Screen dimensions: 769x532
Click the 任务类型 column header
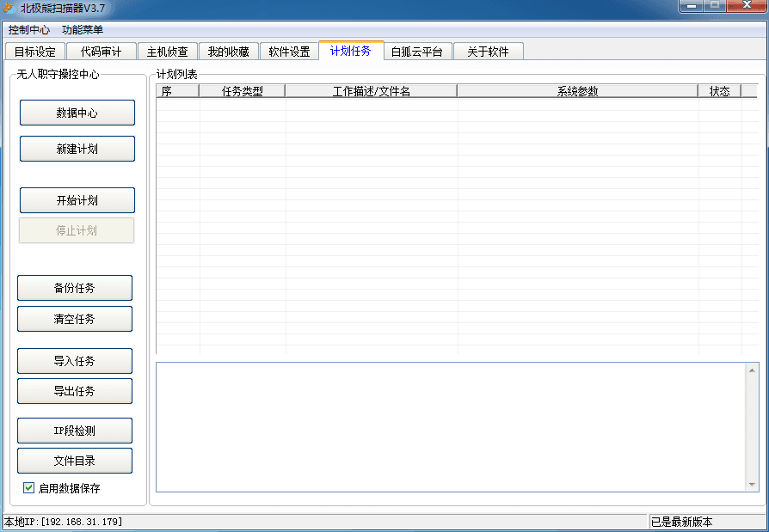(242, 91)
